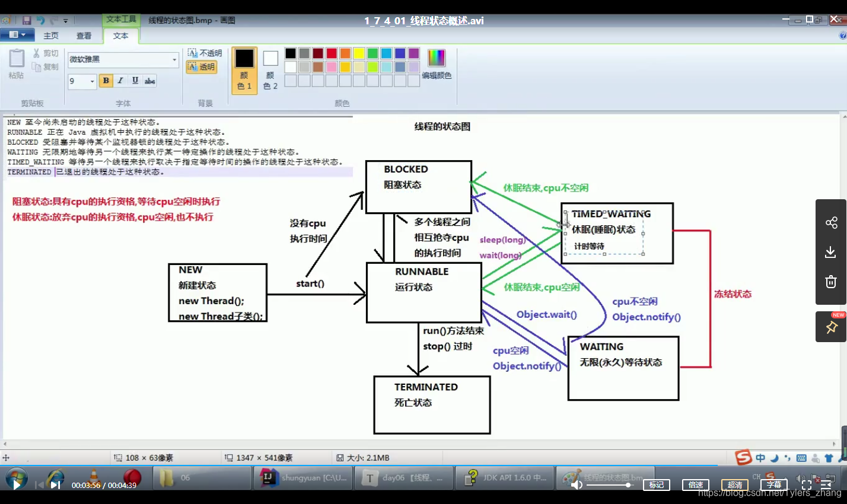Viewport: 847px width, 504px height.
Task: Click the VLC cone taskbar icon
Action: pos(93,477)
